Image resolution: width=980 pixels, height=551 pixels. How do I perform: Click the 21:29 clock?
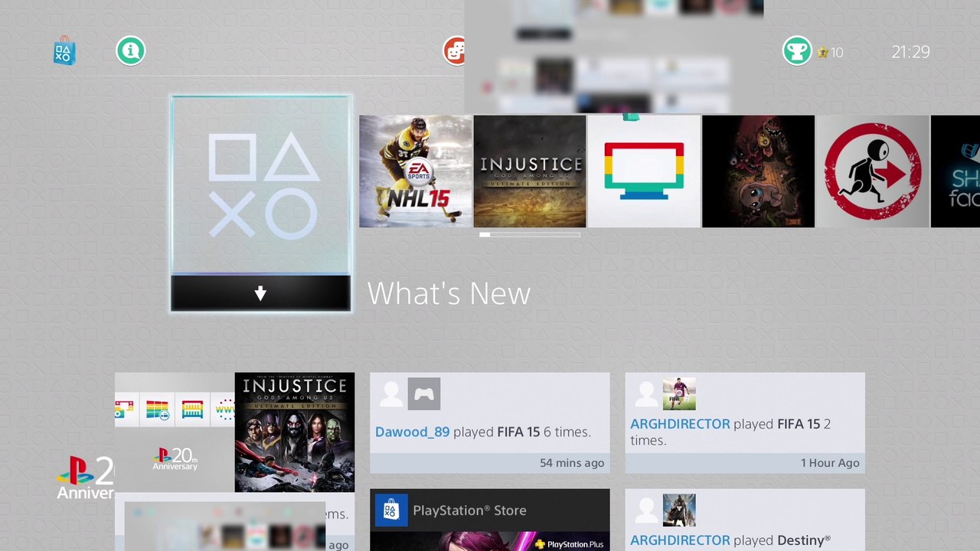pos(911,52)
